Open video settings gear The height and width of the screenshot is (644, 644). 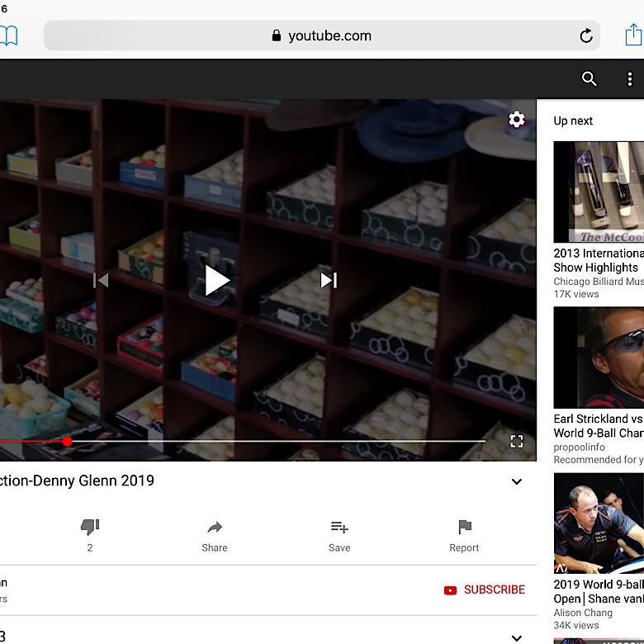[517, 120]
